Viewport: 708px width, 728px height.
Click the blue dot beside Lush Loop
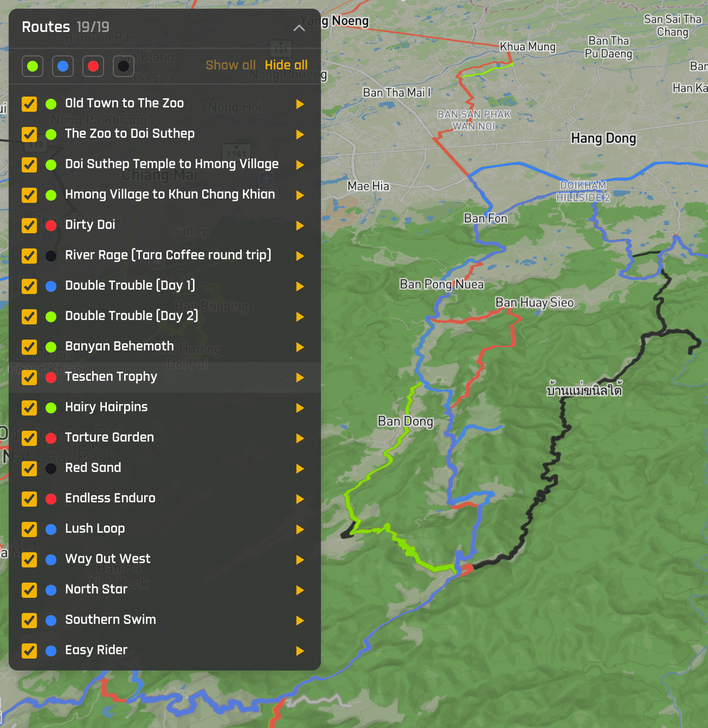tap(50, 529)
